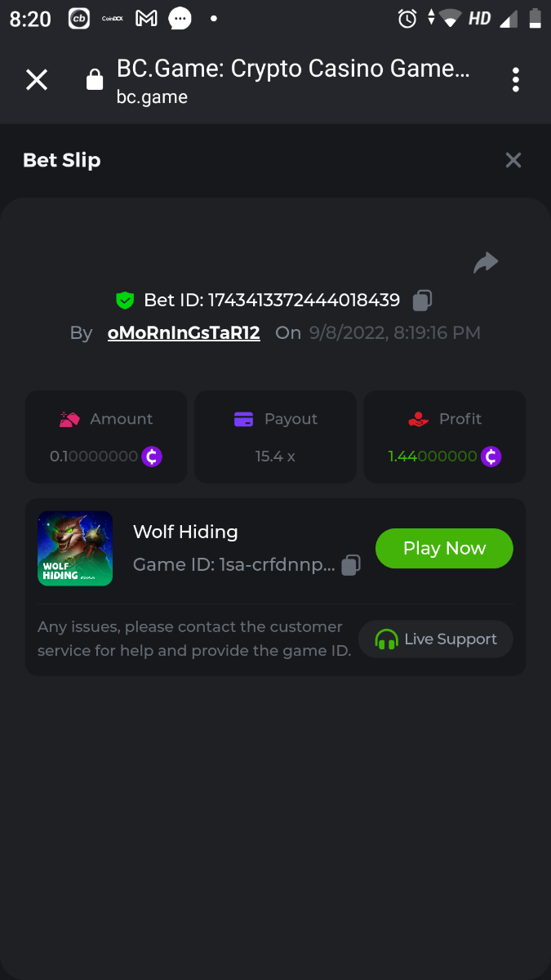
Task: Click the Play Now button
Action: (444, 549)
